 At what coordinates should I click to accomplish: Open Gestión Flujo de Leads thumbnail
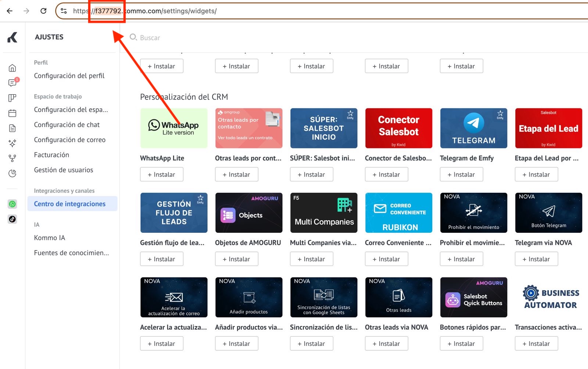(x=174, y=213)
